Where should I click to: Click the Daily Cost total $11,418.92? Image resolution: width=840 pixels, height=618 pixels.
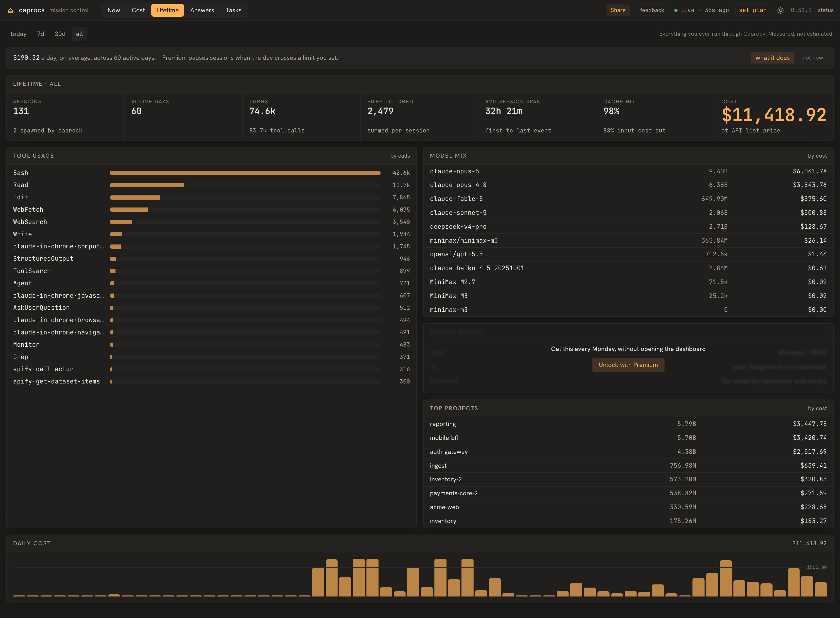coord(809,543)
